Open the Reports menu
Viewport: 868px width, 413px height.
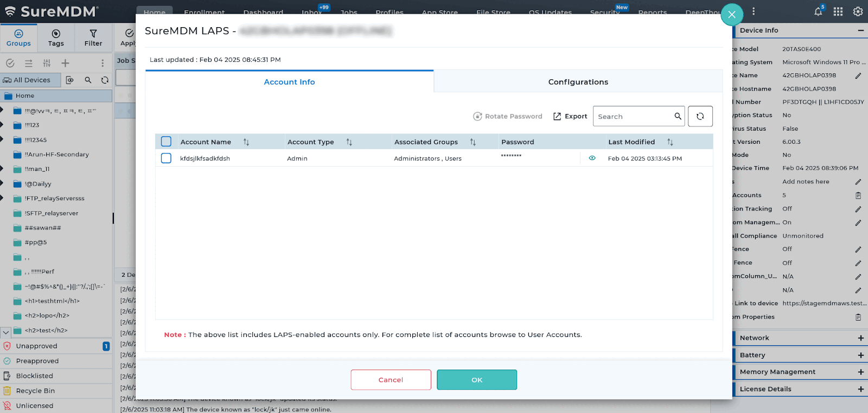click(x=653, y=12)
